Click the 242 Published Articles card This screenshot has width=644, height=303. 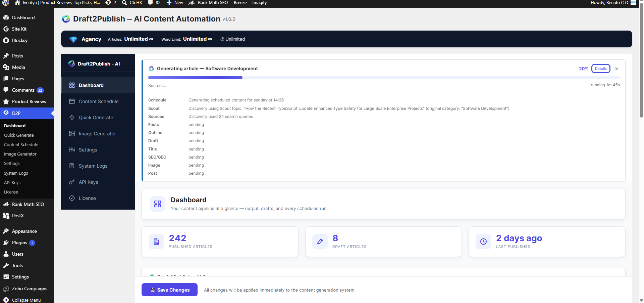coord(220,242)
